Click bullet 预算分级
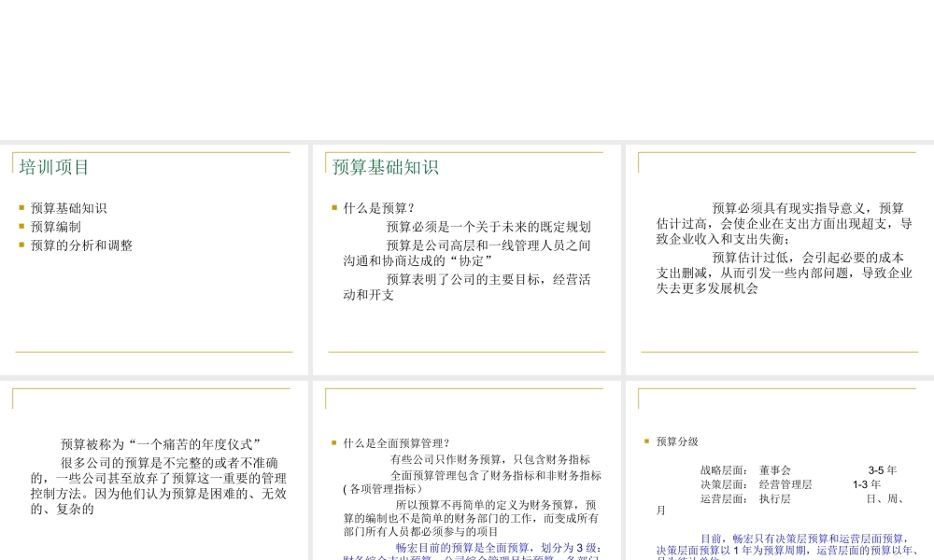 [677, 441]
